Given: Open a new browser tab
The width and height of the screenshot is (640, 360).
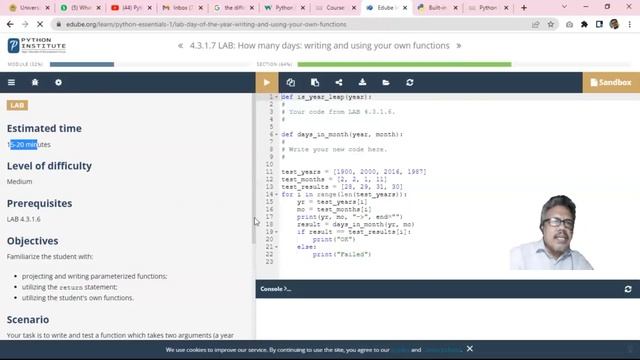Looking at the screenshot, I should pos(524,8).
